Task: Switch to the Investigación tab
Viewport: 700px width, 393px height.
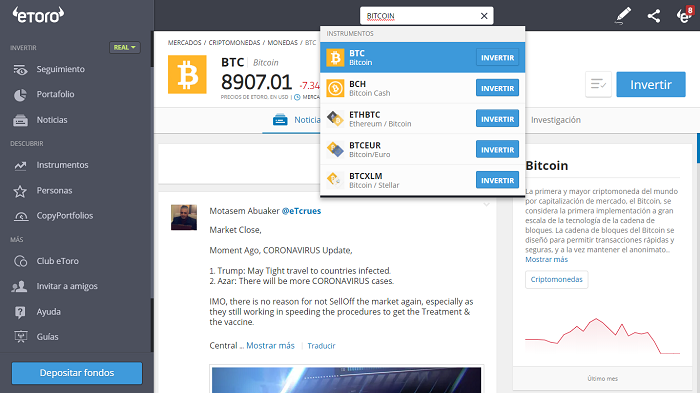Action: 556,120
